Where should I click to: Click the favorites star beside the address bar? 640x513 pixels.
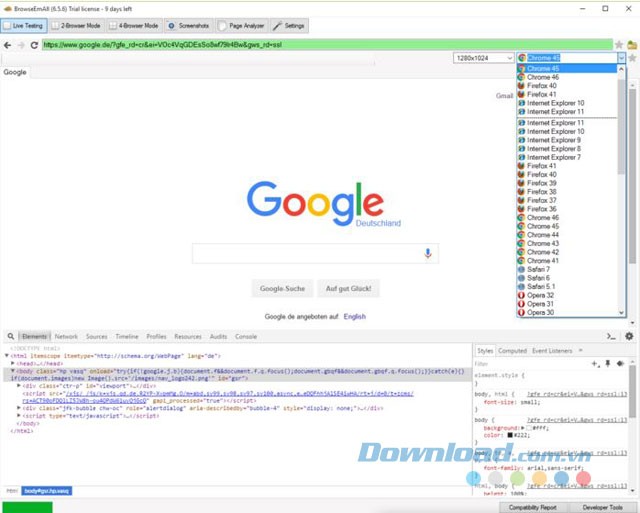(x=619, y=45)
